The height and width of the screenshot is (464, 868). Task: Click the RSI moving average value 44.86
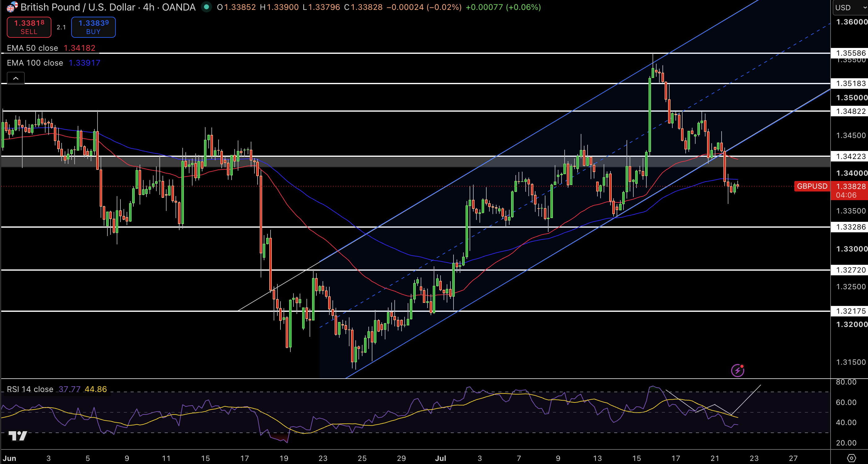[96, 389]
